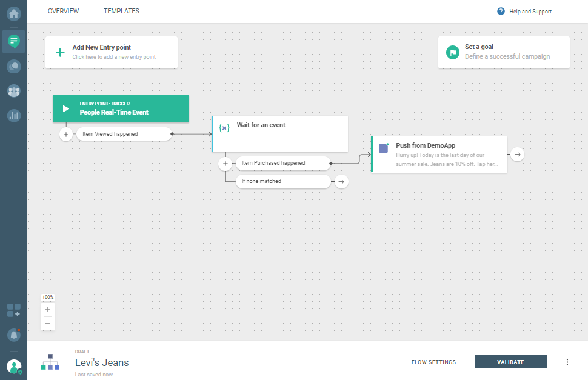This screenshot has height=380, width=588.
Task: Zoom out the flow canvas
Action: (x=48, y=324)
